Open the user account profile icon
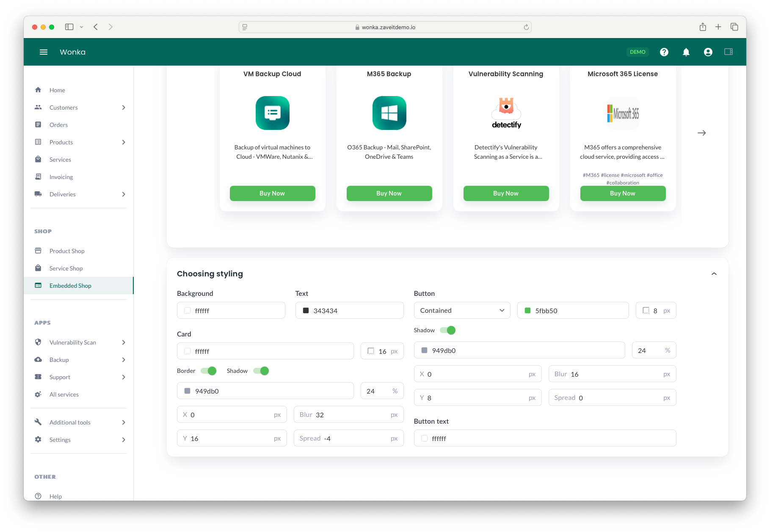 coord(708,52)
